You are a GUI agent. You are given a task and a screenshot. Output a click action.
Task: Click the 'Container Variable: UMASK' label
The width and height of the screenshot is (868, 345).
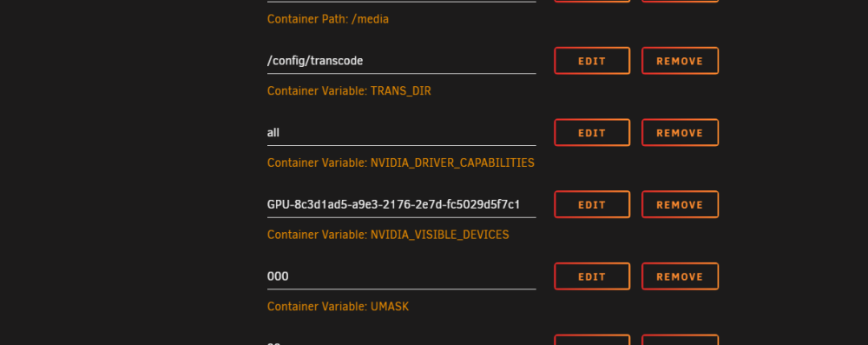pyautogui.click(x=338, y=307)
